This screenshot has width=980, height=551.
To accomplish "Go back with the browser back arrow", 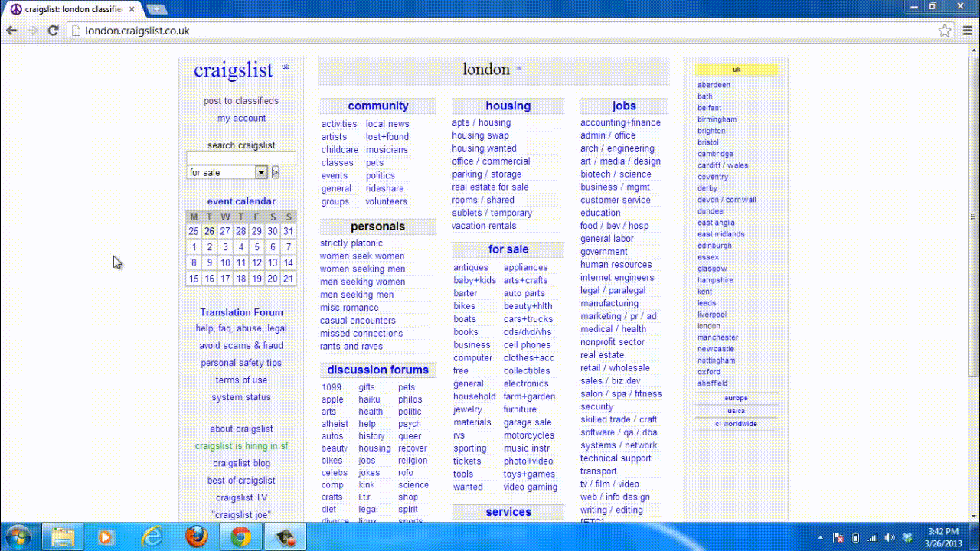I will (11, 31).
